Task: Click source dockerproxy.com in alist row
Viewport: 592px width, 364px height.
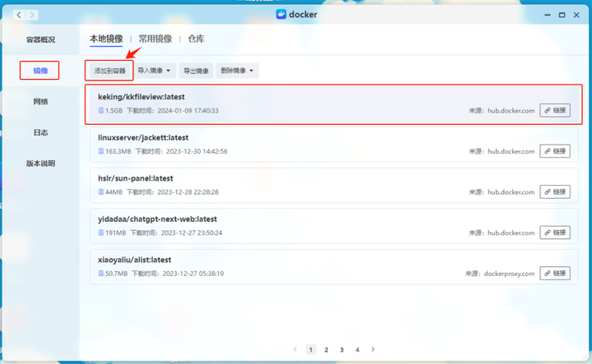Action: (509, 274)
